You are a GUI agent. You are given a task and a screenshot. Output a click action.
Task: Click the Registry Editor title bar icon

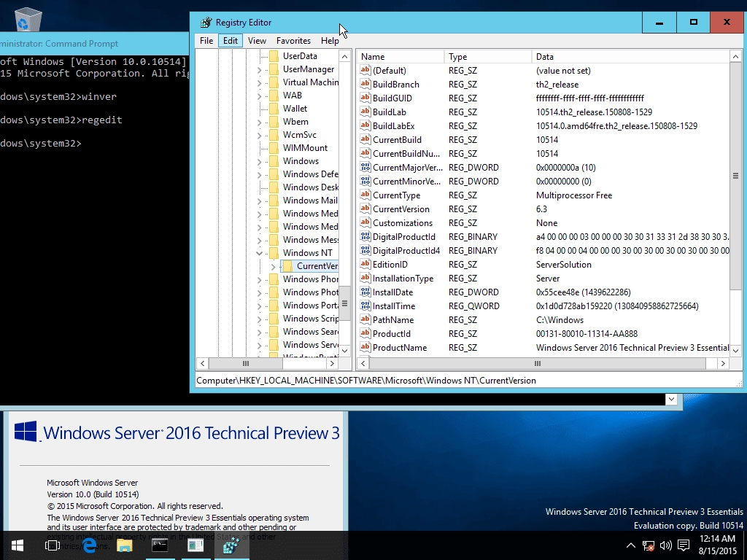[x=206, y=23]
